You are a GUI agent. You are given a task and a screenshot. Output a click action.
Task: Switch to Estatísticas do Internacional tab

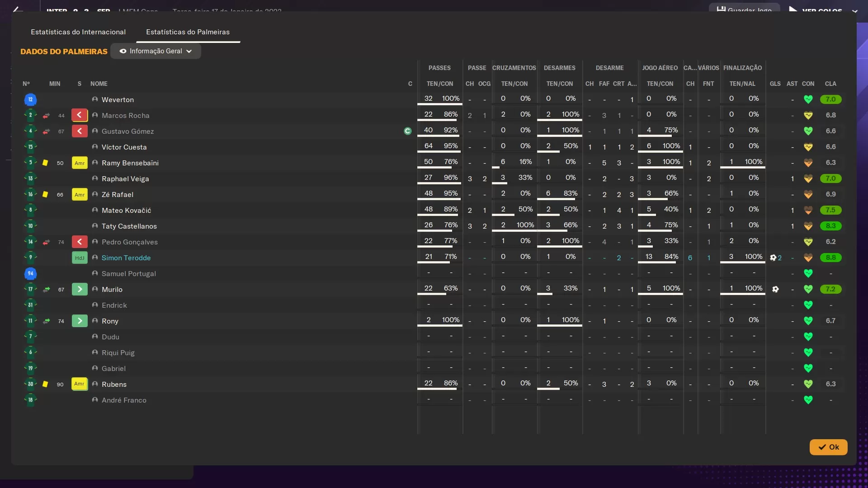tap(78, 32)
